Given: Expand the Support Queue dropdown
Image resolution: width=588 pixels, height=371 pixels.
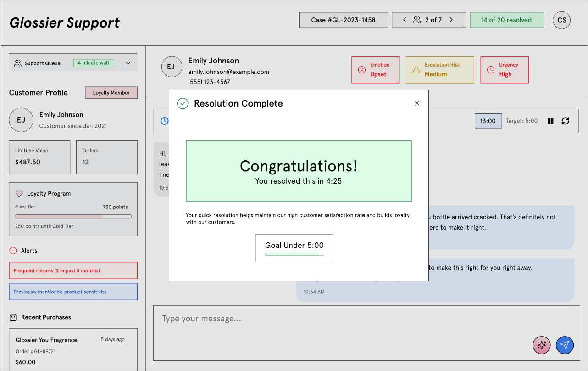Looking at the screenshot, I should tap(128, 63).
